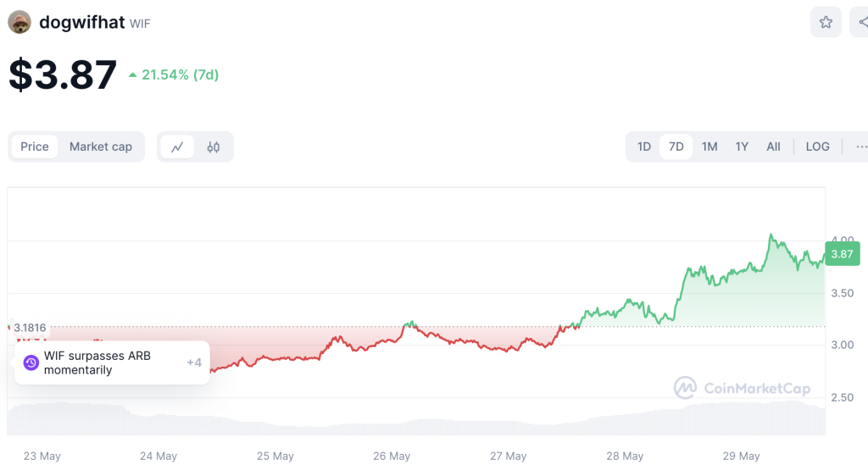Image resolution: width=868 pixels, height=470 pixels.
Task: Open the more options ellipsis menu
Action: tap(861, 147)
